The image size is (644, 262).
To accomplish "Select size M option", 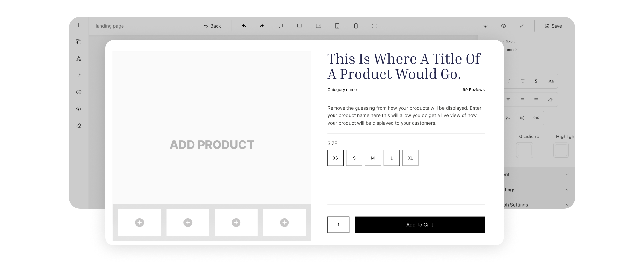I will tap(373, 158).
